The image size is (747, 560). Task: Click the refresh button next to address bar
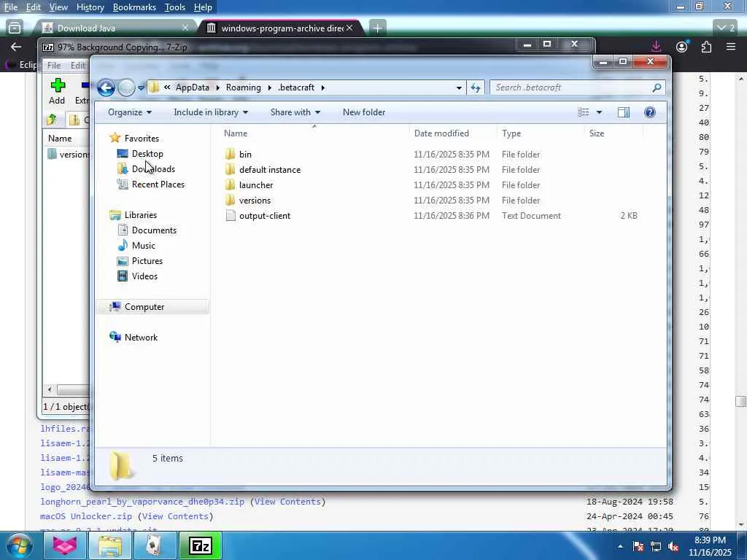click(476, 87)
